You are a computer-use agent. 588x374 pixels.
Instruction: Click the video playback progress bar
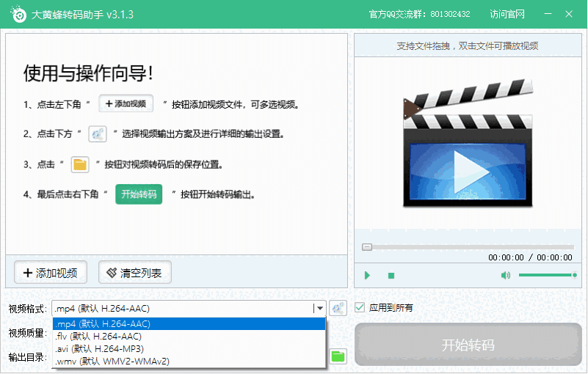[x=467, y=247]
